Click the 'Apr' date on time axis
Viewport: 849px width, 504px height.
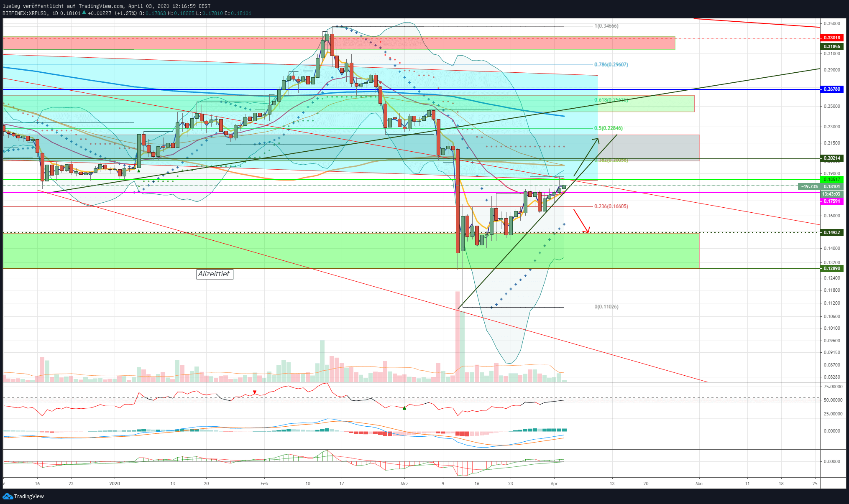[x=554, y=484]
